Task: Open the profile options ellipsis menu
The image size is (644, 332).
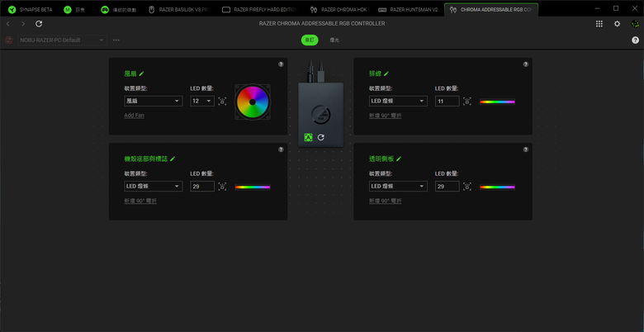Action: [116, 40]
